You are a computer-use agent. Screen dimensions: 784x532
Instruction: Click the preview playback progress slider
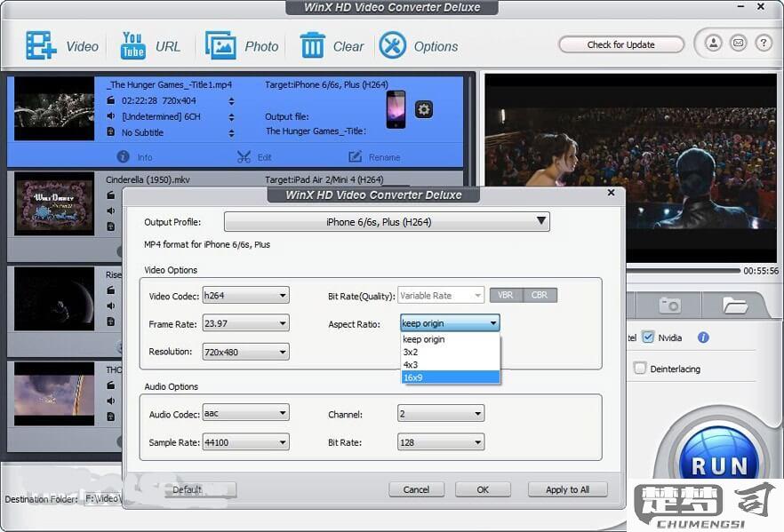pos(683,271)
